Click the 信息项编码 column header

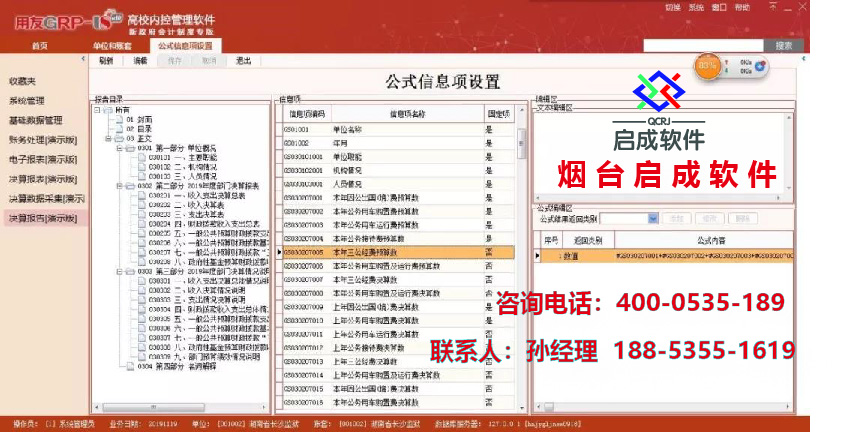point(307,114)
